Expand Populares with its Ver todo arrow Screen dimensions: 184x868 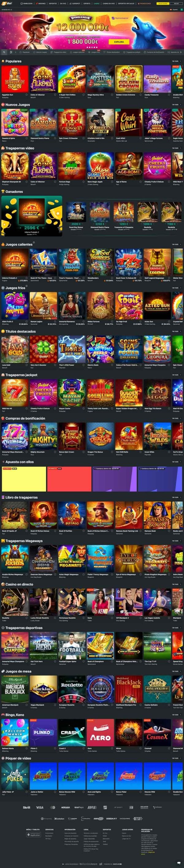click(181, 61)
